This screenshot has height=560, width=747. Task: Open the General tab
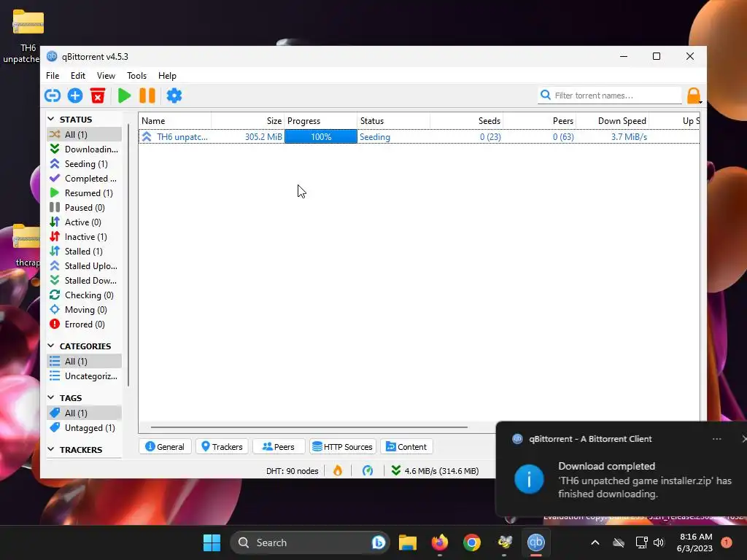(165, 447)
